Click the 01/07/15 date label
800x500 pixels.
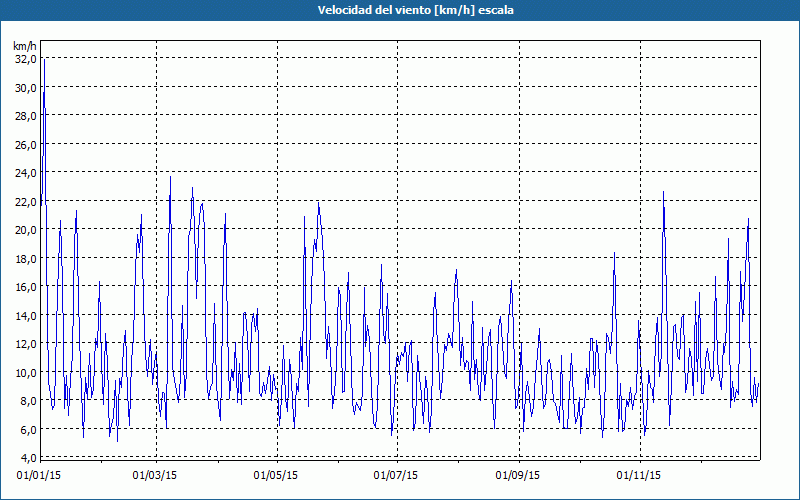(395, 476)
